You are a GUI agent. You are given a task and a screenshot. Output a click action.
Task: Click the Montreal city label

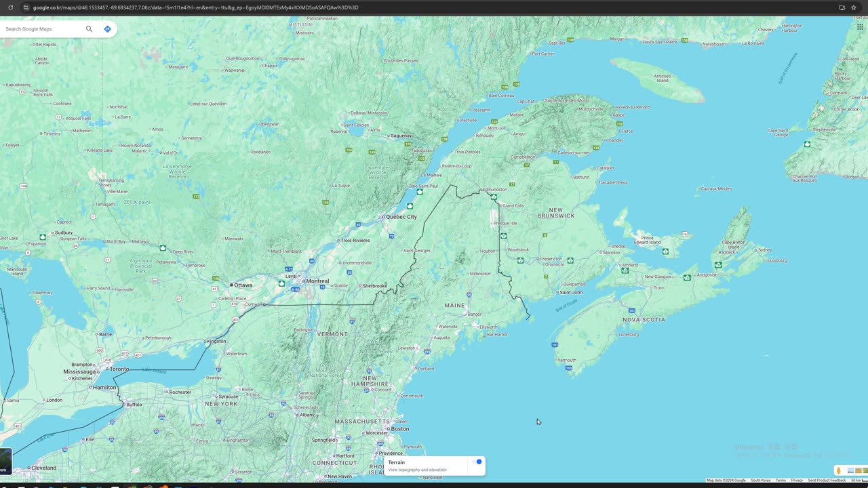coord(317,281)
